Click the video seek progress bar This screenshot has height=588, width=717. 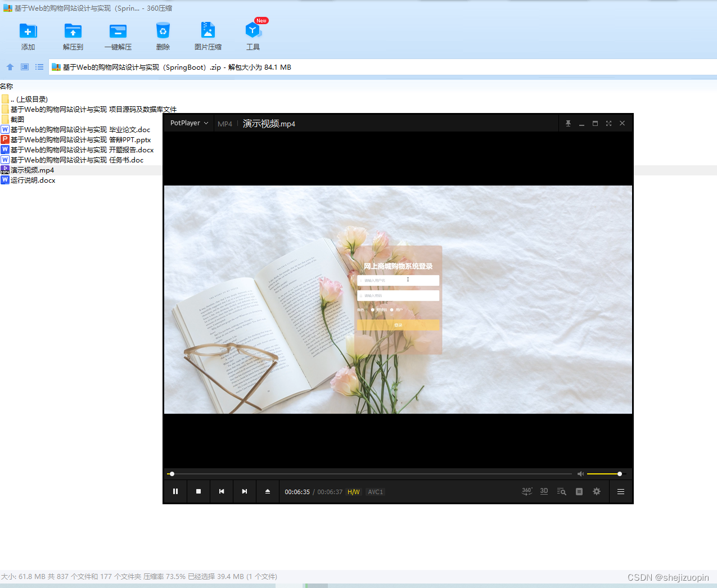coord(370,474)
